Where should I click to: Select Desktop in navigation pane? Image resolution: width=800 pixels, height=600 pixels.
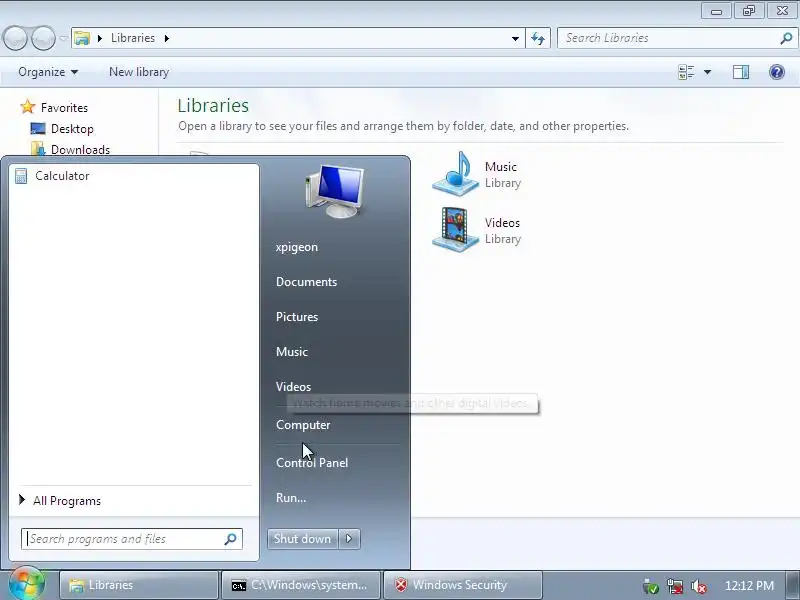[72, 129]
